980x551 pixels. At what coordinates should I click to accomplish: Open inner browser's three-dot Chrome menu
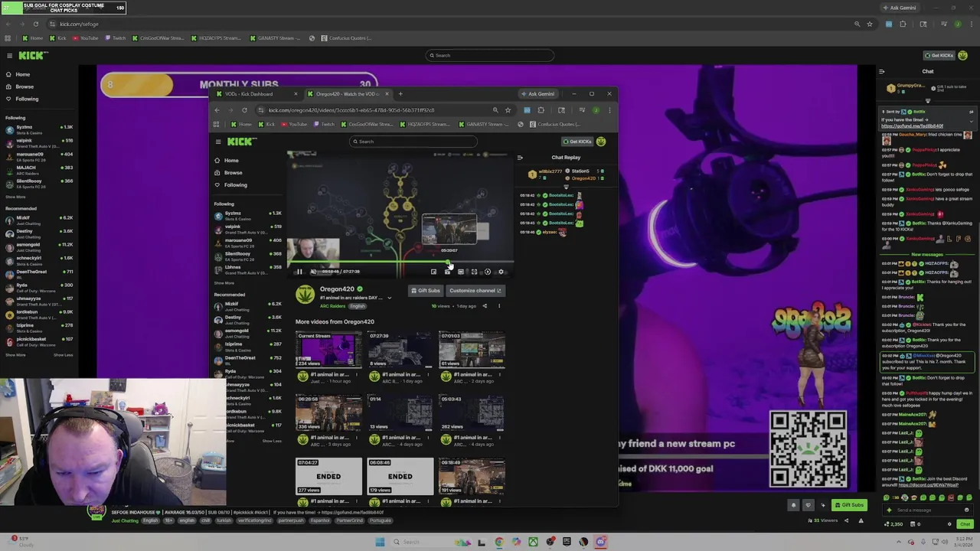[609, 110]
